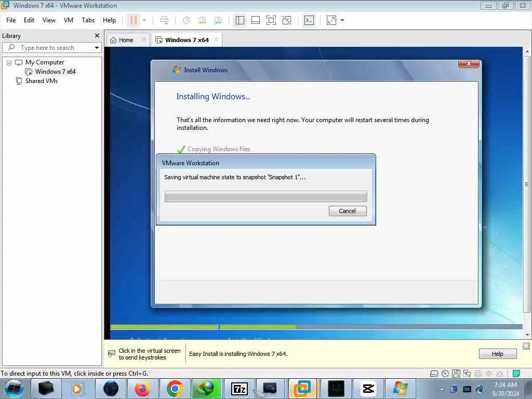Open Firefox from the taskbar
This screenshot has height=399, width=532.
click(142, 389)
